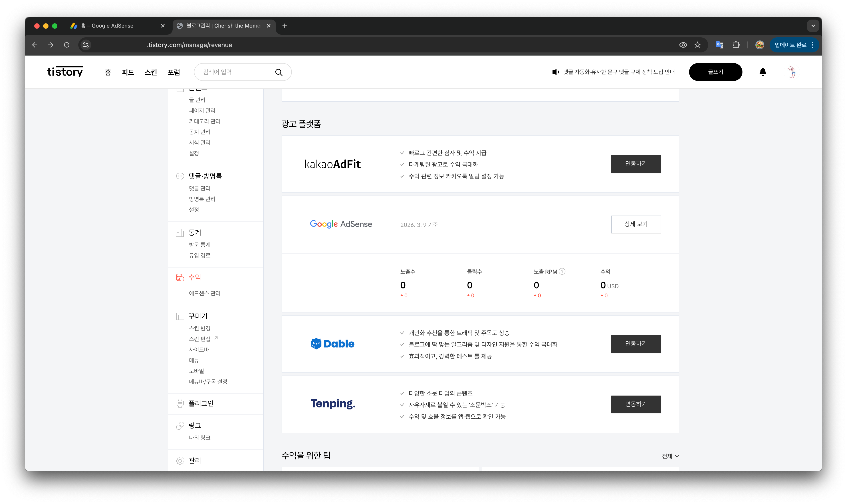Open Google Translate icon in toolbar
Viewport: 847px width, 504px height.
720,45
